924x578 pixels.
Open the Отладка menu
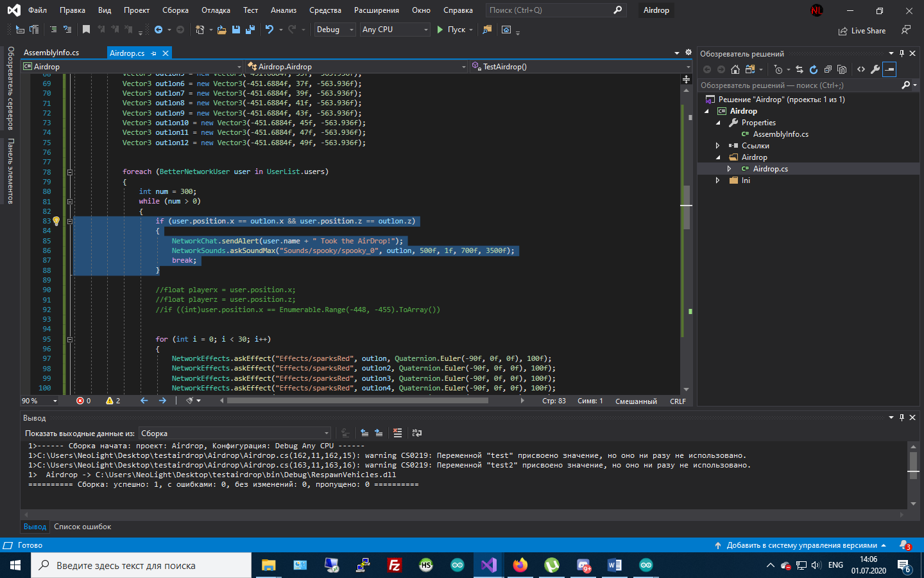(x=216, y=10)
